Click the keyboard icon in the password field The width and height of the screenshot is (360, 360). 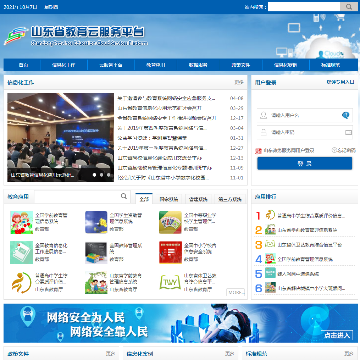[348, 132]
